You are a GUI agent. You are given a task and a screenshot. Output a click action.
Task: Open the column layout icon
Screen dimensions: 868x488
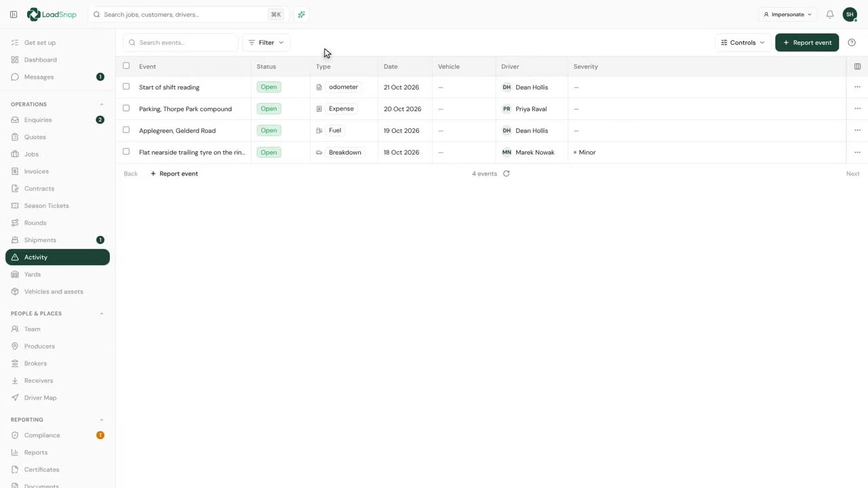857,66
